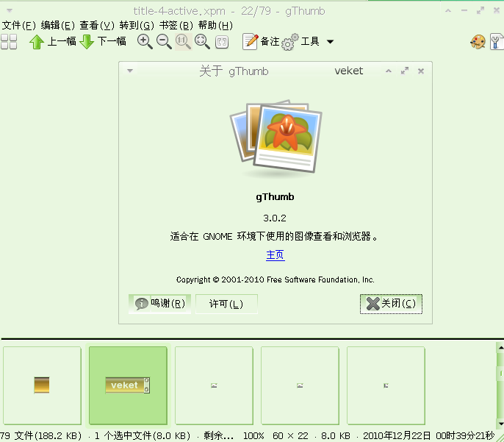
Task: Select the veket title thumbnail
Action: pyautogui.click(x=128, y=385)
